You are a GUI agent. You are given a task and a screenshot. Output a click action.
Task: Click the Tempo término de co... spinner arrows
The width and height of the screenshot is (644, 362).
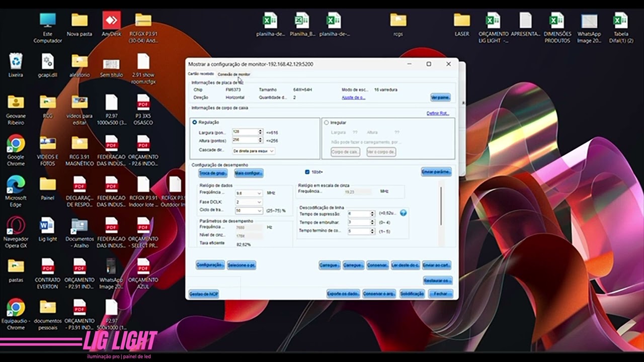(x=372, y=231)
